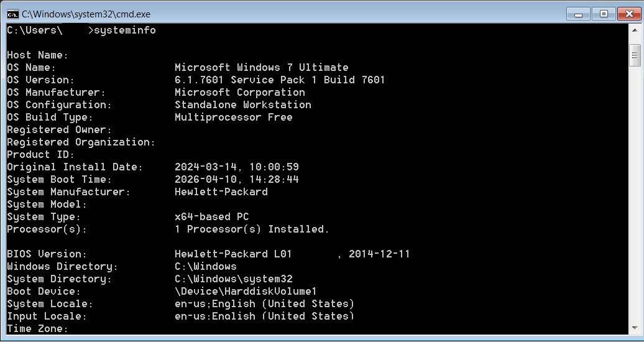
Task: Grab the vertical scrollbar thumb
Action: (x=635, y=55)
